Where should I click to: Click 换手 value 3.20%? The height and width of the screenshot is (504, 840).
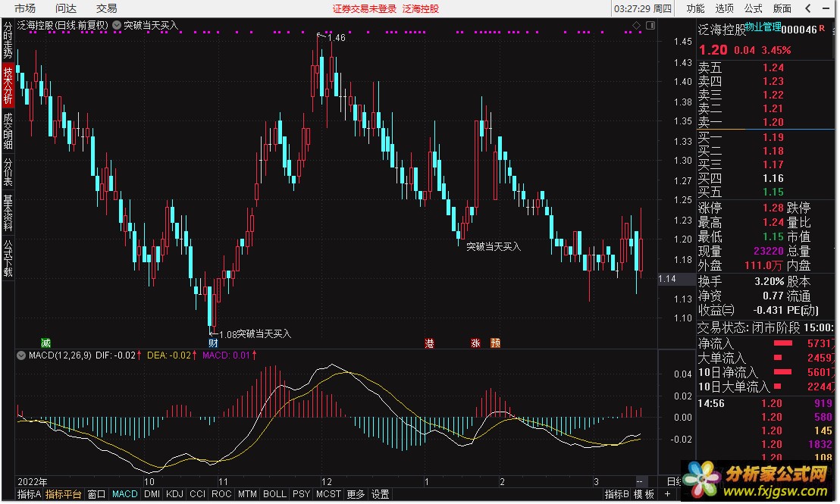point(769,281)
